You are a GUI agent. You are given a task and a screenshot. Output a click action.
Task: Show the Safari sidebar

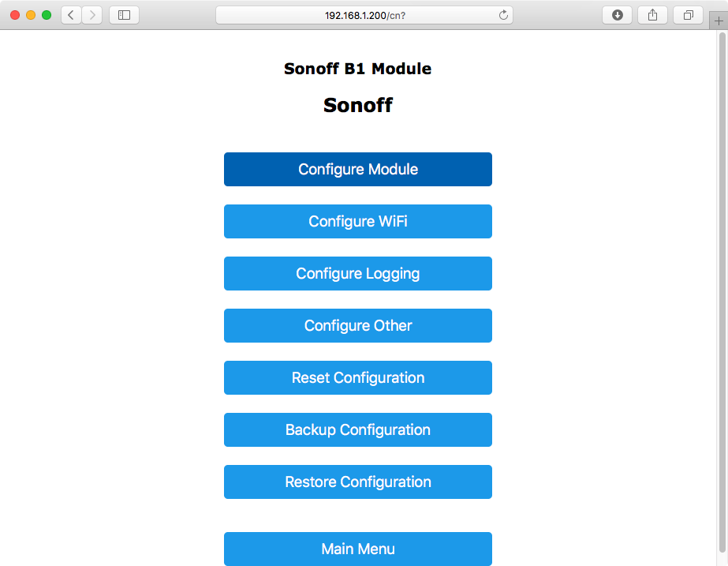tap(124, 15)
